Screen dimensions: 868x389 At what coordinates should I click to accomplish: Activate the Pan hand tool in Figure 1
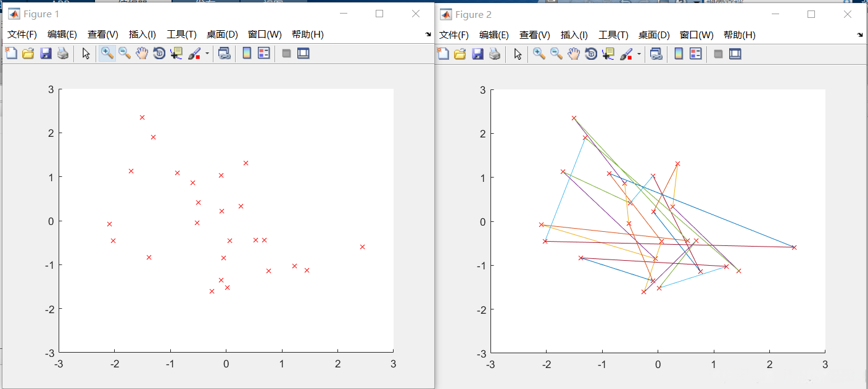[x=142, y=54]
